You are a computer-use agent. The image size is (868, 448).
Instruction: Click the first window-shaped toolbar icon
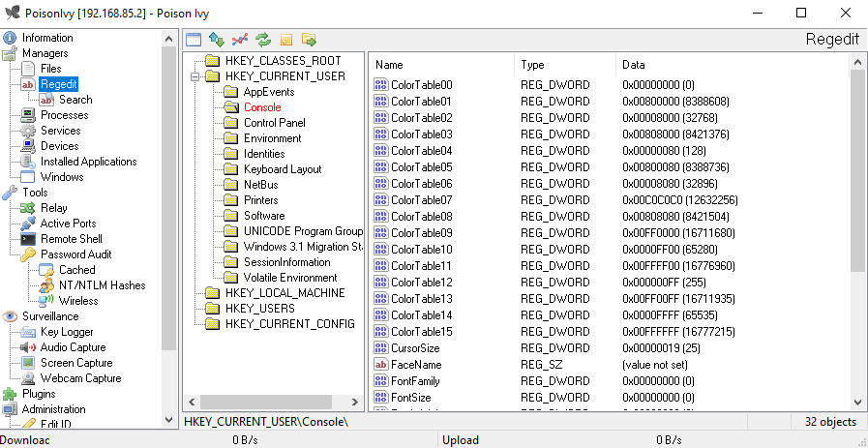[193, 40]
